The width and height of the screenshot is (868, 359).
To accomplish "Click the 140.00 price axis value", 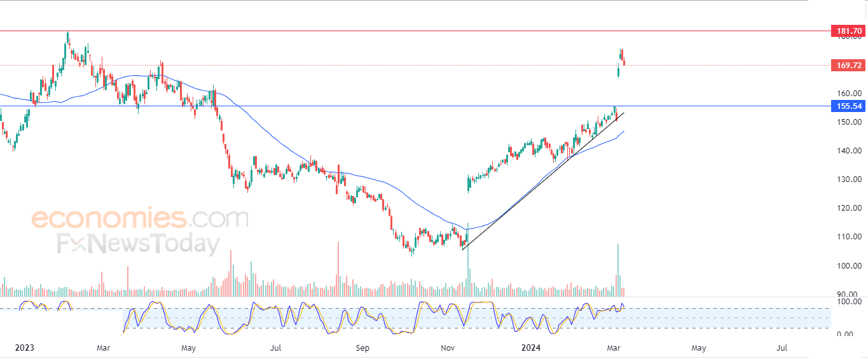I will (850, 151).
